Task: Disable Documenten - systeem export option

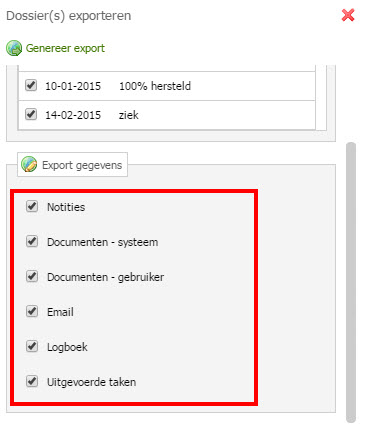Action: point(32,241)
